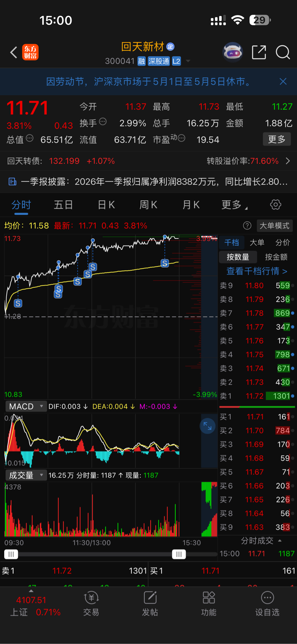Open 查看千档行情 link
Screen dimensions: 297x644
click(x=257, y=271)
